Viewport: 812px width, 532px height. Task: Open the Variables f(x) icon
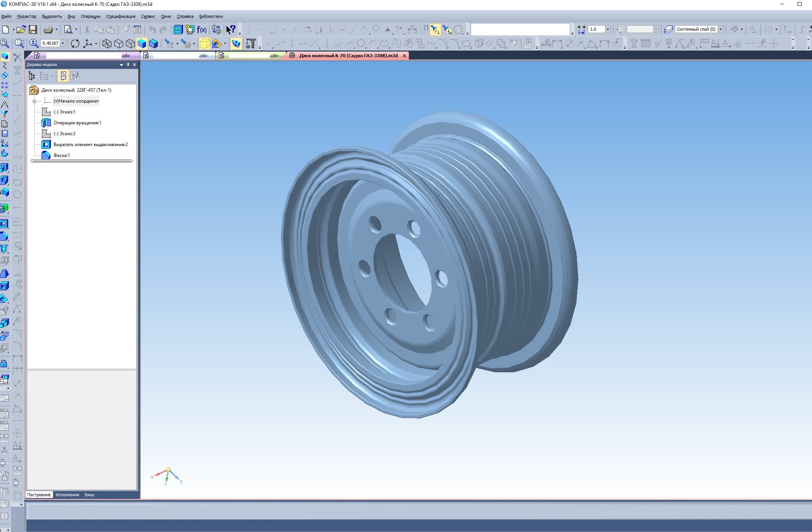[x=202, y=30]
